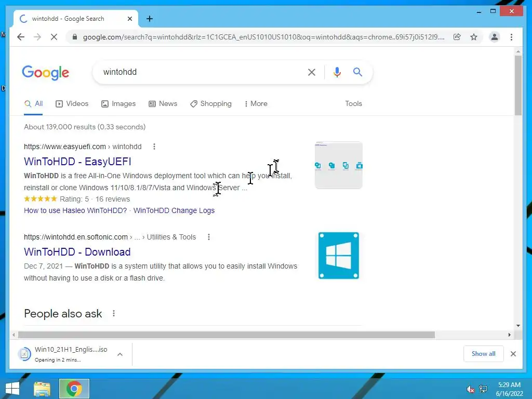This screenshot has width=532, height=399.
Task: Expand the Win10 ISO download options arrow
Action: click(120, 354)
